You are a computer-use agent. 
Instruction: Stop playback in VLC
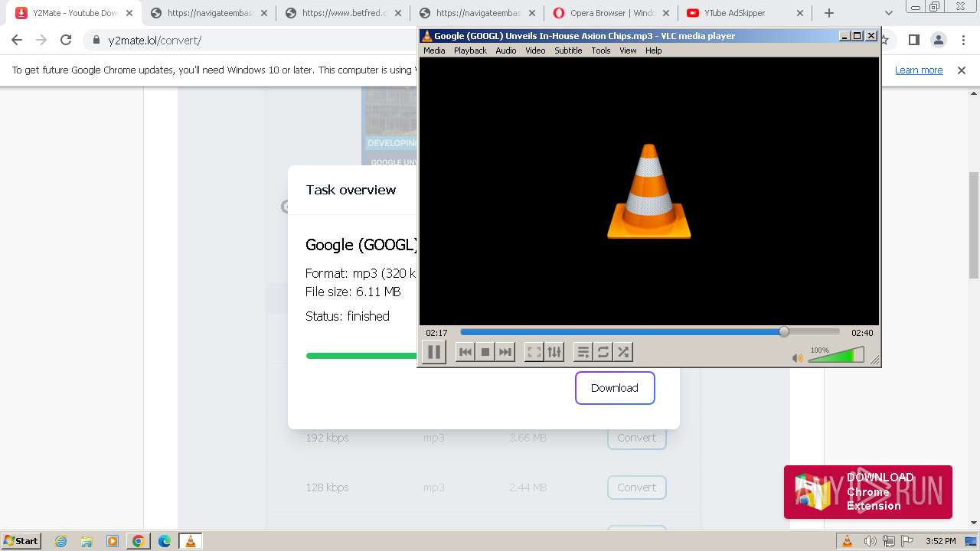click(x=485, y=352)
